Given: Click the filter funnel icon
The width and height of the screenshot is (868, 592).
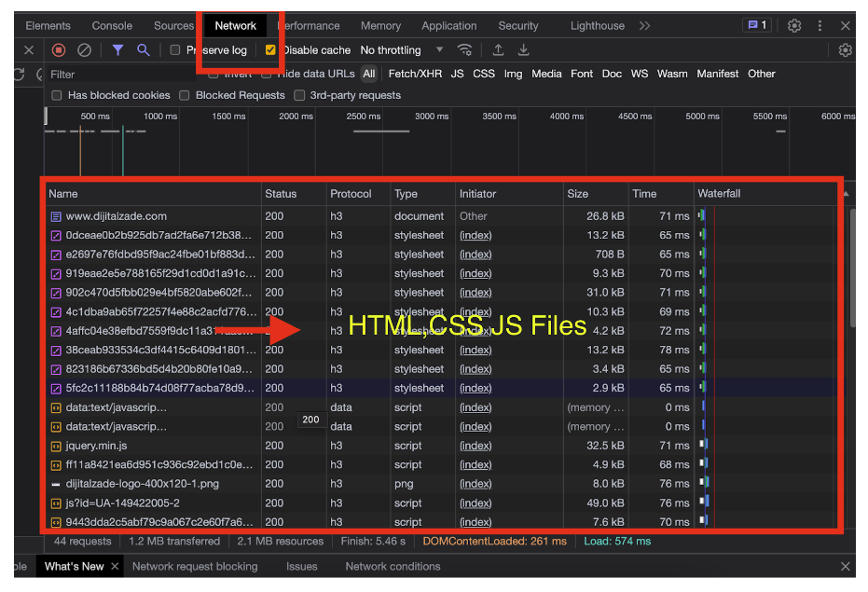Looking at the screenshot, I should point(117,50).
